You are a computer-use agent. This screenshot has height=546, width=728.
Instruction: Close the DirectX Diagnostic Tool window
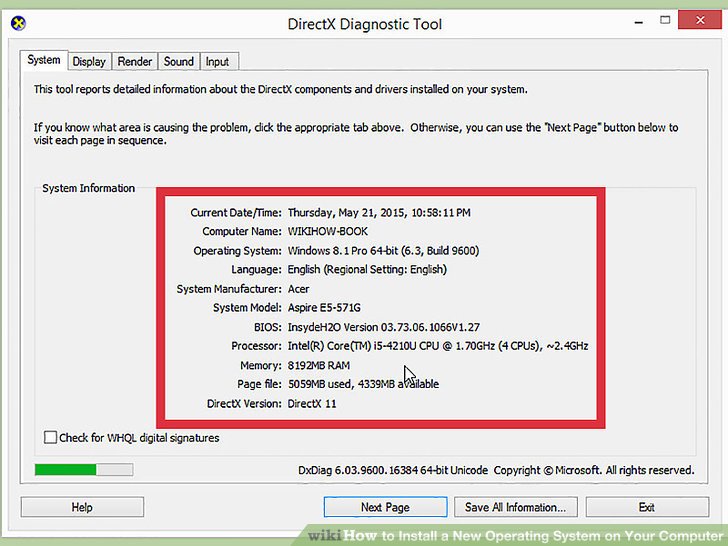tap(700, 20)
